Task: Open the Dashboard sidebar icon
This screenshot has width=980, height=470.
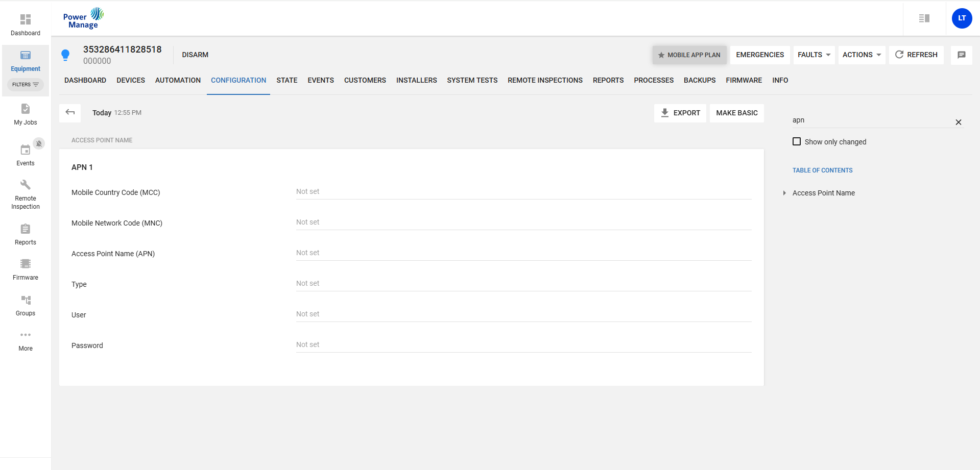Action: point(26,20)
